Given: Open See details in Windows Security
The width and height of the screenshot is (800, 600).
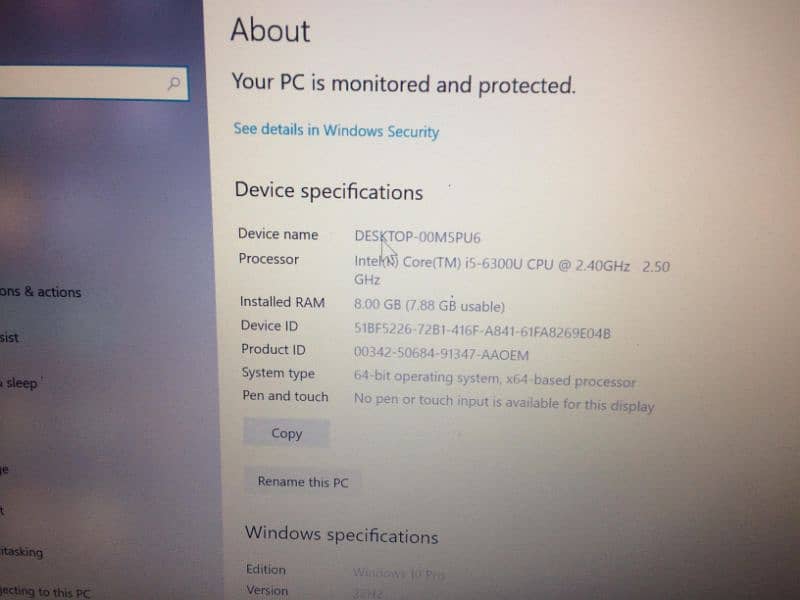Looking at the screenshot, I should click(x=336, y=130).
